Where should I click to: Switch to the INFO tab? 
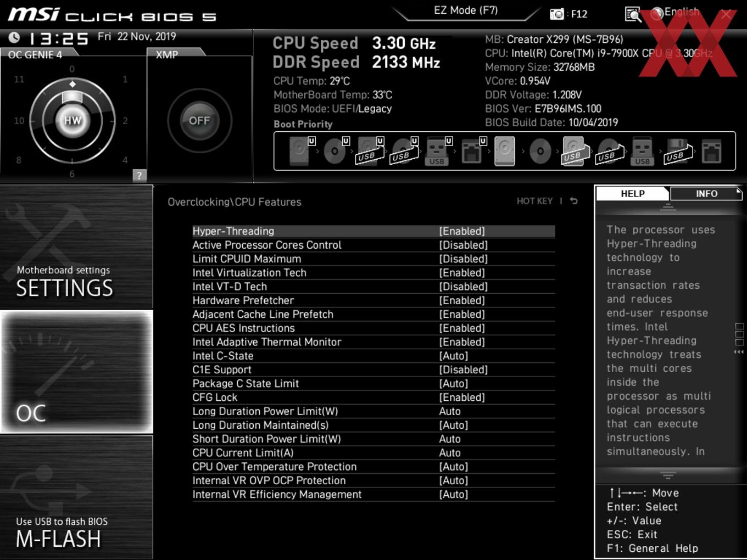click(x=706, y=194)
